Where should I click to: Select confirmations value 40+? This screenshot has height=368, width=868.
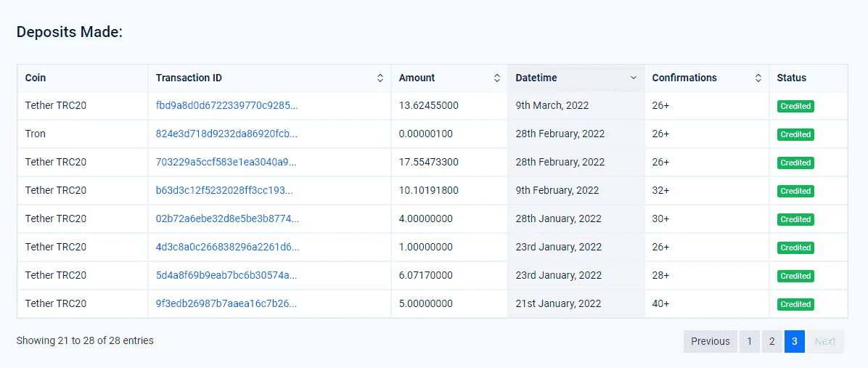coord(660,303)
